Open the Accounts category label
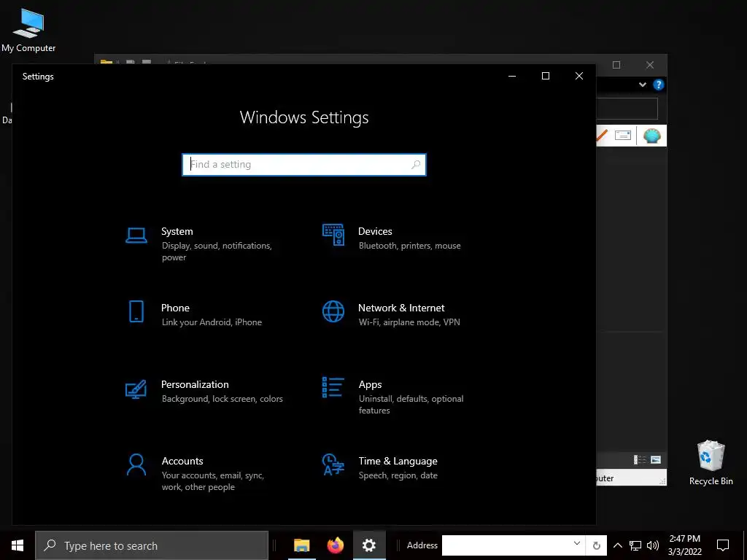Viewport: 747px width, 560px height. [182, 462]
